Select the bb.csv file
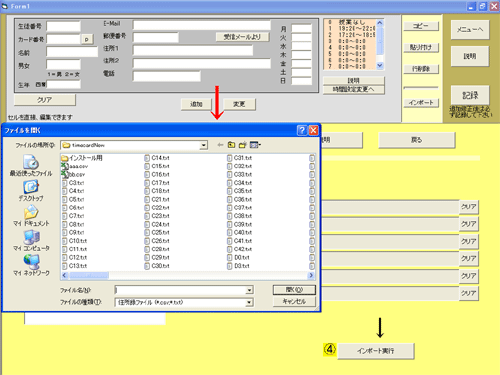The height and width of the screenshot is (375, 500). click(73, 174)
